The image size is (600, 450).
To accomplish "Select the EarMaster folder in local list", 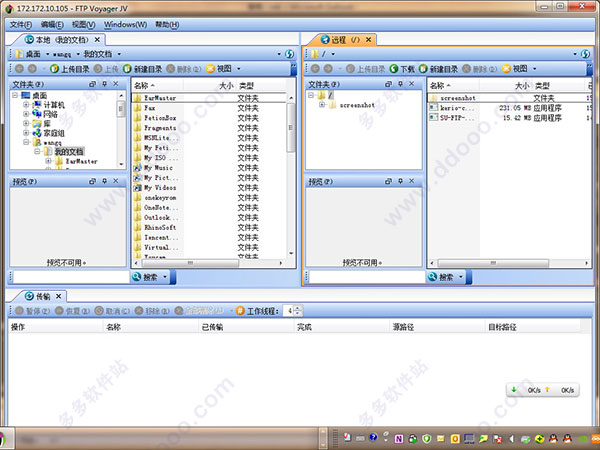I will [209, 98].
